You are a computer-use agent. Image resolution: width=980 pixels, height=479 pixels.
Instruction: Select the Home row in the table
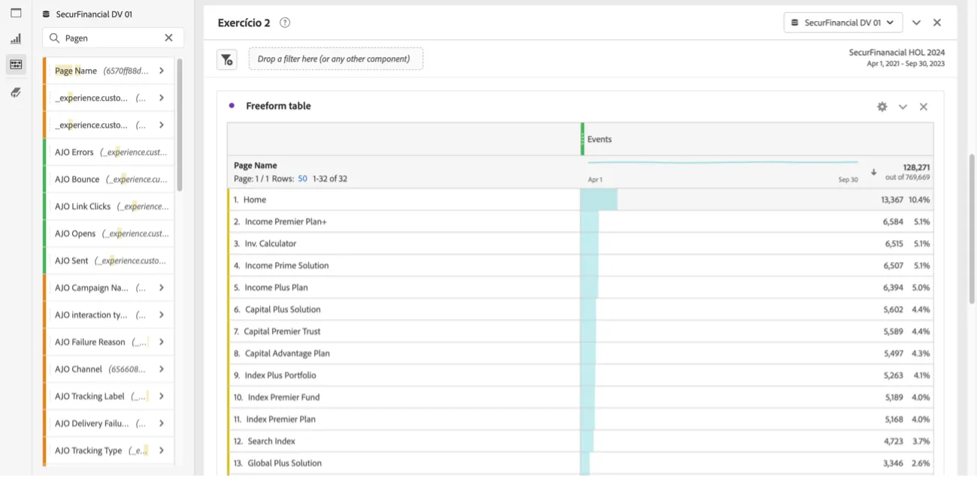[580, 200]
